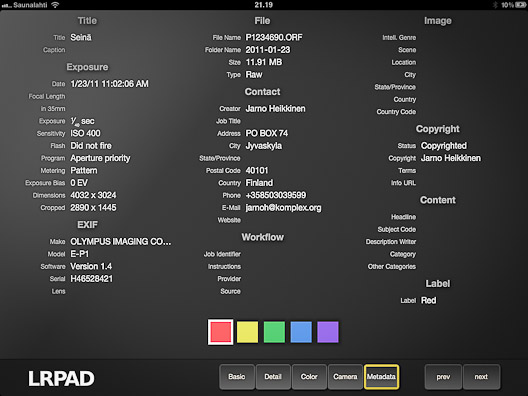
Task: Tap the Pattern metering value
Action: [x=84, y=171]
